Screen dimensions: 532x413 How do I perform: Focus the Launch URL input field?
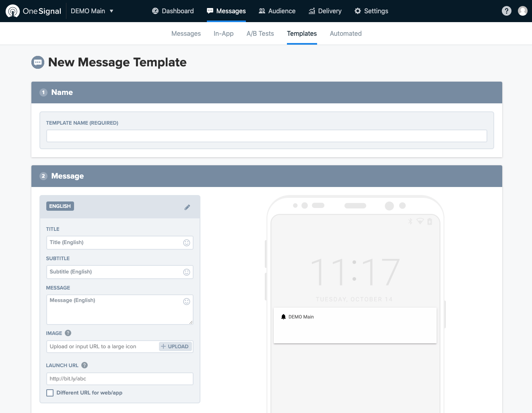point(120,379)
